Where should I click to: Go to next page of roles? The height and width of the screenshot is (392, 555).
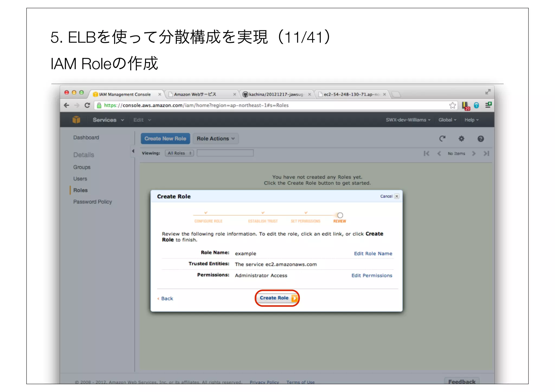point(473,154)
